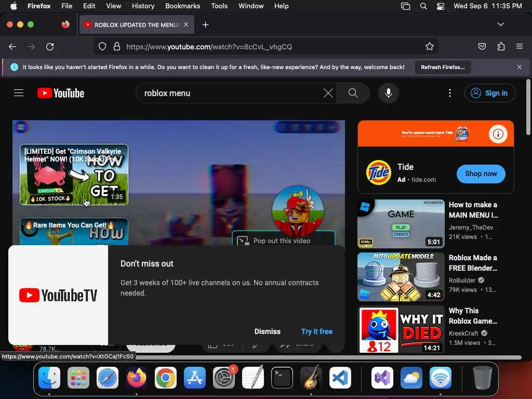Open the YouTube hamburger guide menu
This screenshot has width=532, height=399.
pyautogui.click(x=19, y=93)
